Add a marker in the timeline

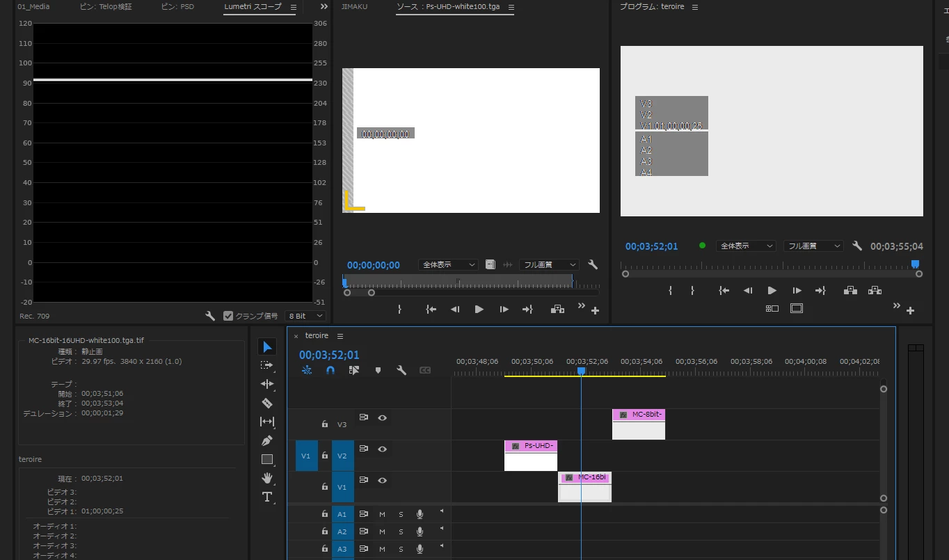coord(378,370)
